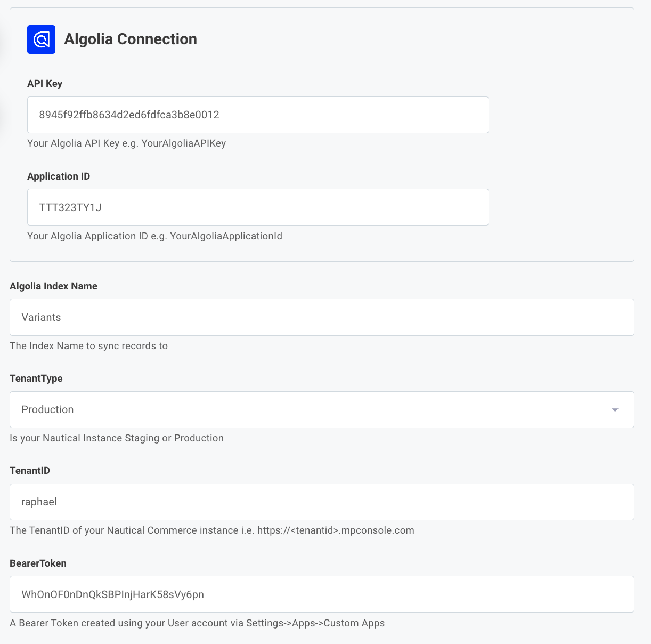
Task: Click the Algolia Index Name field
Action: coord(322,317)
